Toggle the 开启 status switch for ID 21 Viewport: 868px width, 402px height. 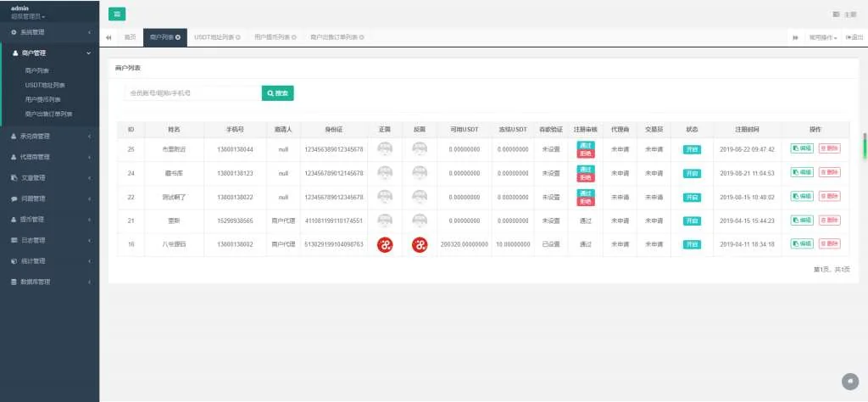point(692,221)
